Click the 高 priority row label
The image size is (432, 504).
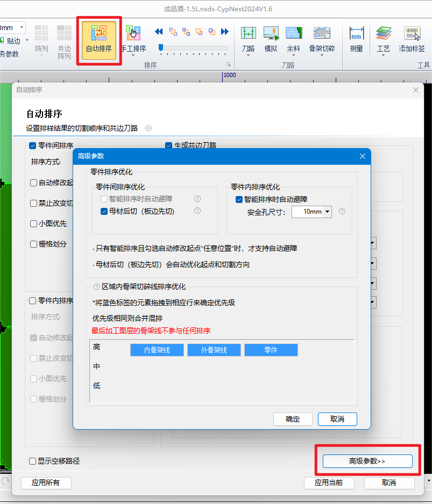click(96, 347)
